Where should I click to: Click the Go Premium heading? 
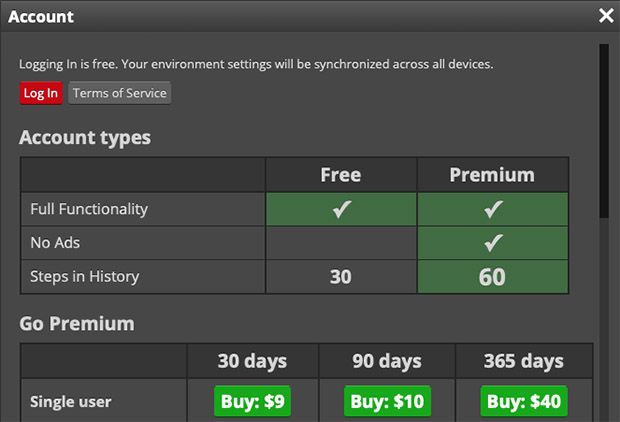[x=77, y=324]
